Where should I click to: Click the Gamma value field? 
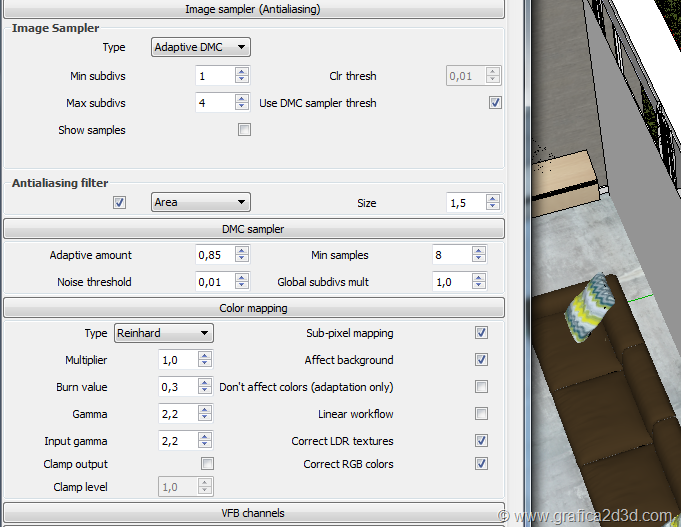(178, 414)
